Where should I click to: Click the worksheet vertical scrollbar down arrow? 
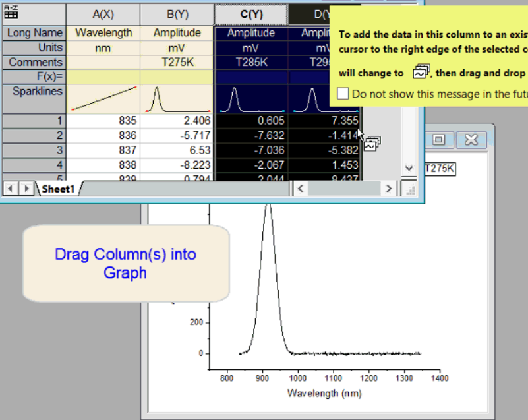pos(409,168)
